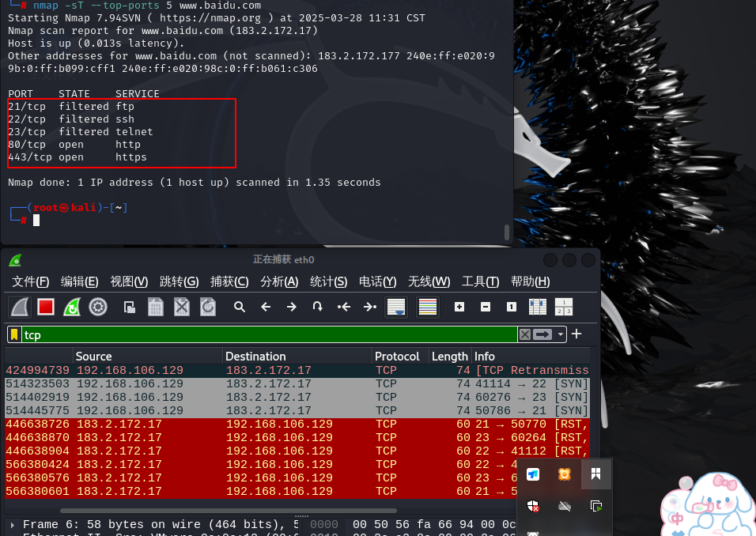The width and height of the screenshot is (756, 536).
Task: Sort packets by the Info column header
Action: pyautogui.click(x=531, y=357)
